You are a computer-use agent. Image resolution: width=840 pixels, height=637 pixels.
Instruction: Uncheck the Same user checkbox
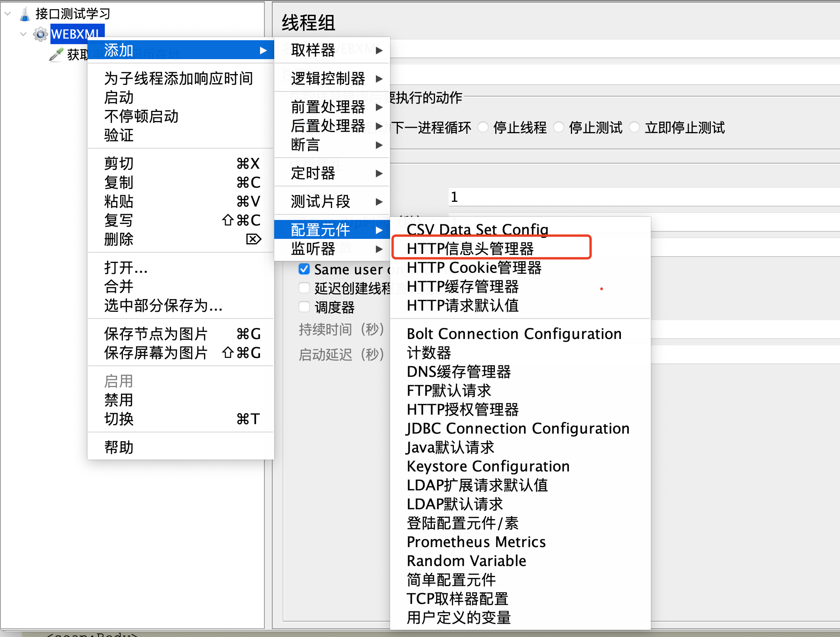tap(304, 269)
